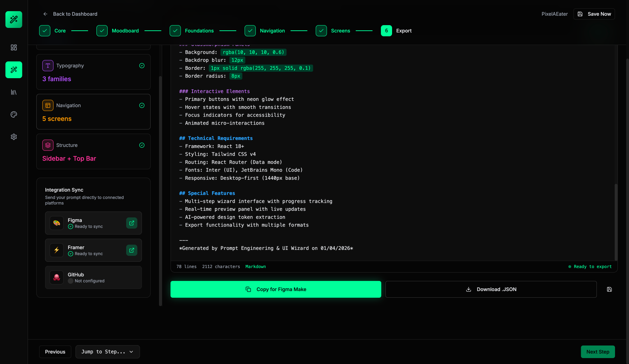Open the dashboard grid icon in sidebar
Screen dimensions: 629x364
point(14,47)
